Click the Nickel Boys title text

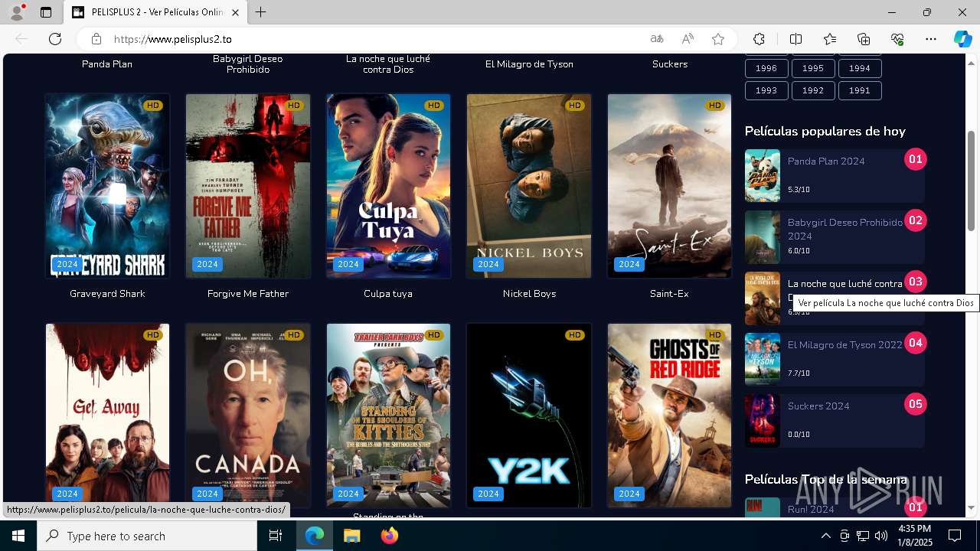tap(529, 294)
